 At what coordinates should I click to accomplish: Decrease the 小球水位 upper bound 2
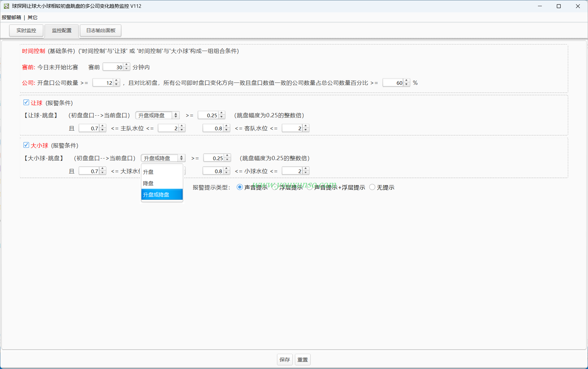coord(306,173)
